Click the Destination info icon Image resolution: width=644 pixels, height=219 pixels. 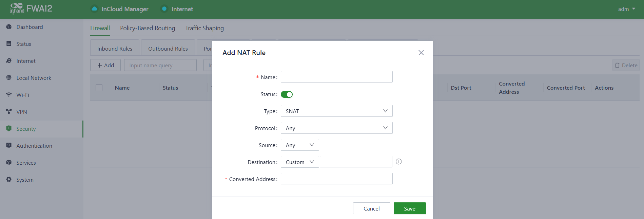pos(399,162)
